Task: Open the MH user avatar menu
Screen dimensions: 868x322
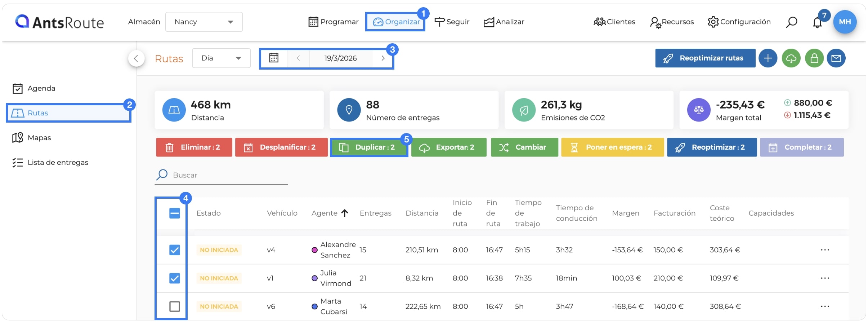Action: point(845,22)
